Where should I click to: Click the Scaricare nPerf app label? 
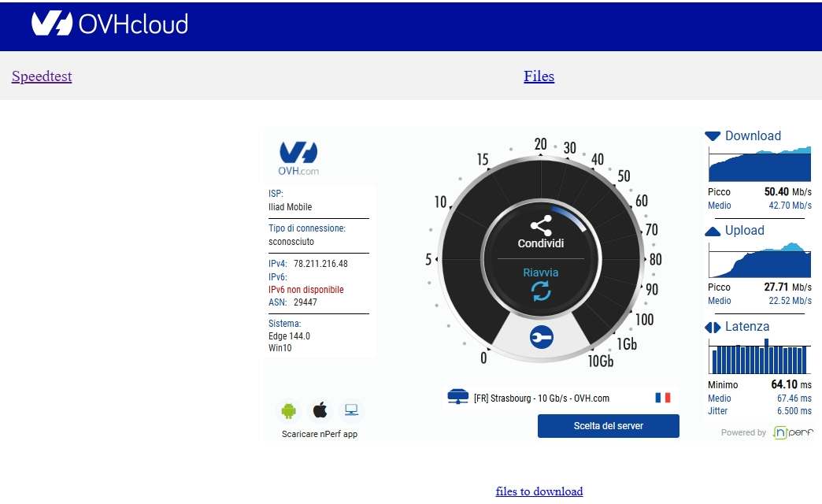320,434
